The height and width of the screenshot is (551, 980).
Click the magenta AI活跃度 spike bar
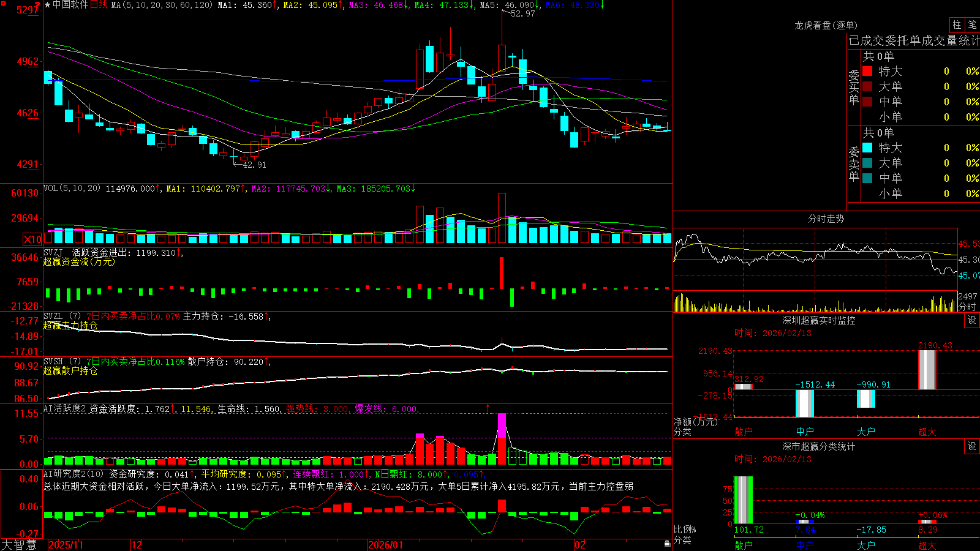click(502, 425)
